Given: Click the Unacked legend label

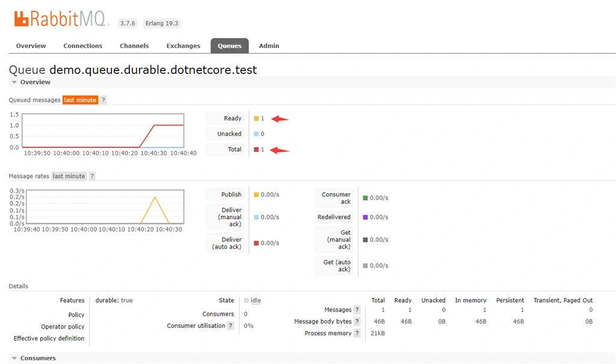Looking at the screenshot, I should coord(226,134).
